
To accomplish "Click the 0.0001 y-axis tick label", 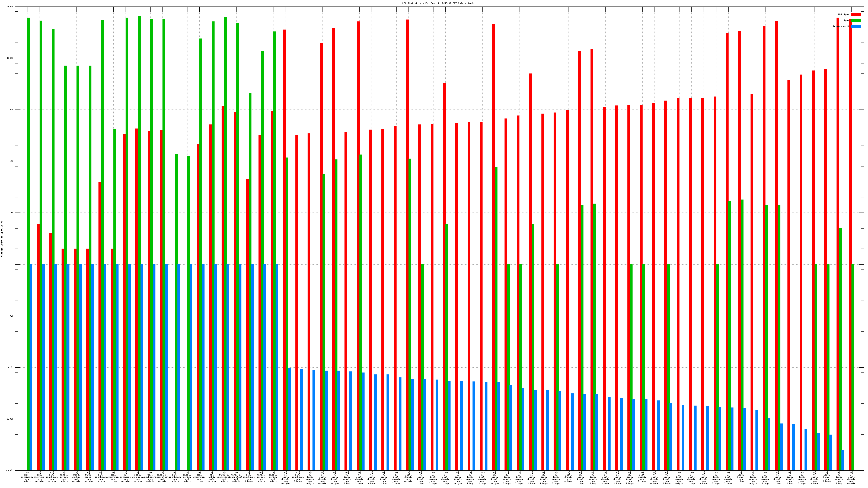I will pyautogui.click(x=10, y=470).
